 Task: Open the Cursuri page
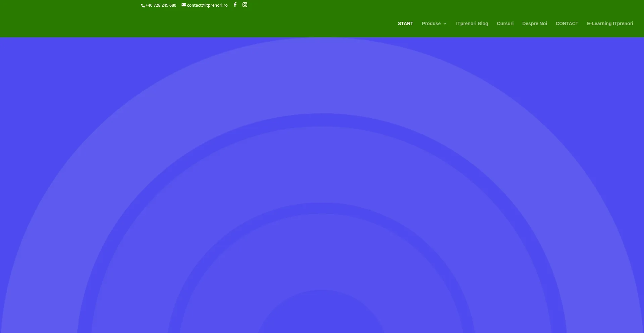(505, 23)
